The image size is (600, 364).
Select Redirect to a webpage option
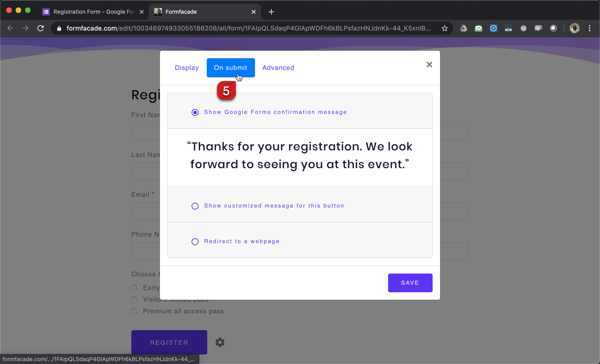[195, 242]
